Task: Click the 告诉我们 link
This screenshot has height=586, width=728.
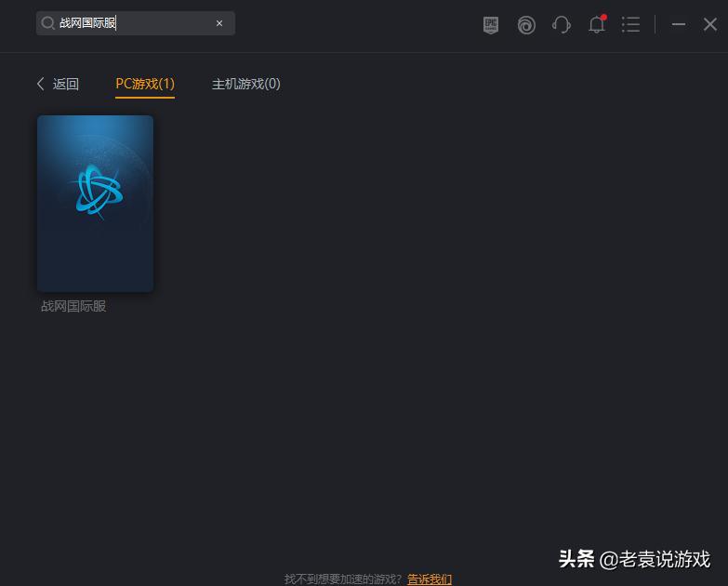Action: 430,579
